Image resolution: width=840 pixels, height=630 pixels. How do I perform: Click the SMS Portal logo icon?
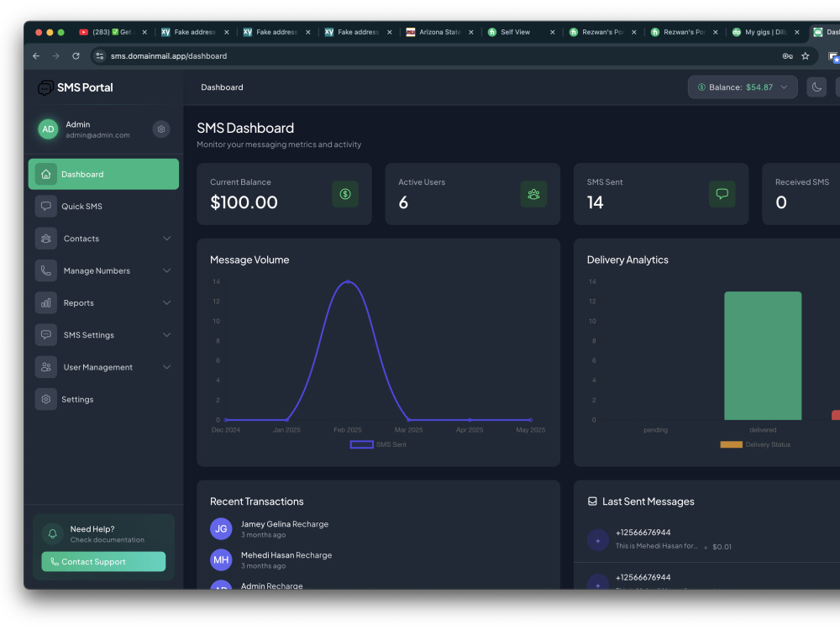45,87
